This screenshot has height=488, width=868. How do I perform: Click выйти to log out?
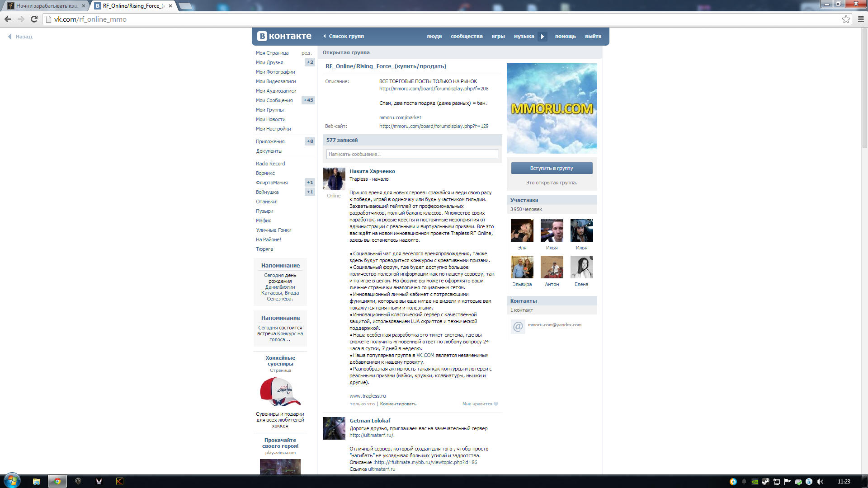click(593, 36)
